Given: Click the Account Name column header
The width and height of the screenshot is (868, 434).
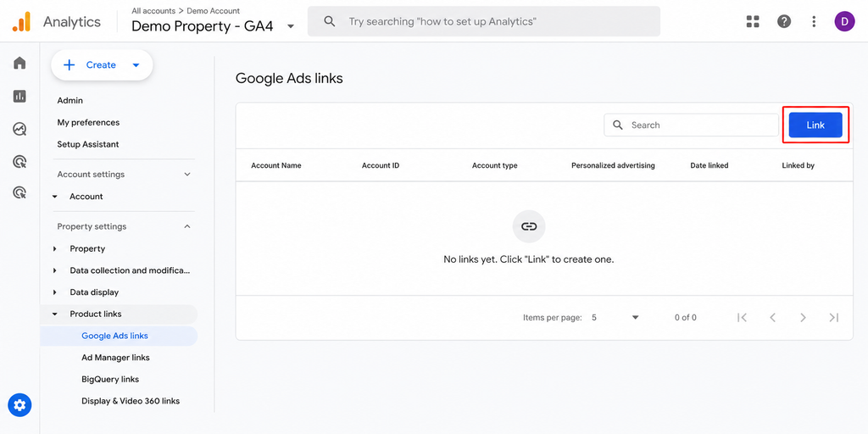Looking at the screenshot, I should [276, 165].
